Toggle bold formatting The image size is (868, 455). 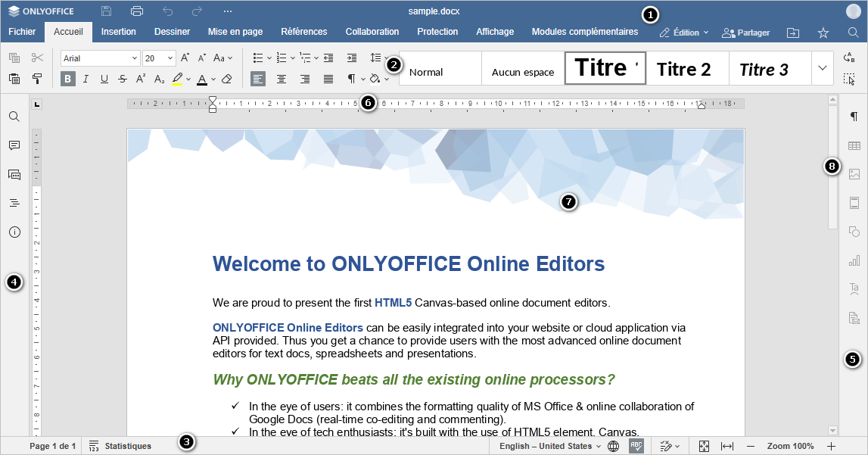67,78
